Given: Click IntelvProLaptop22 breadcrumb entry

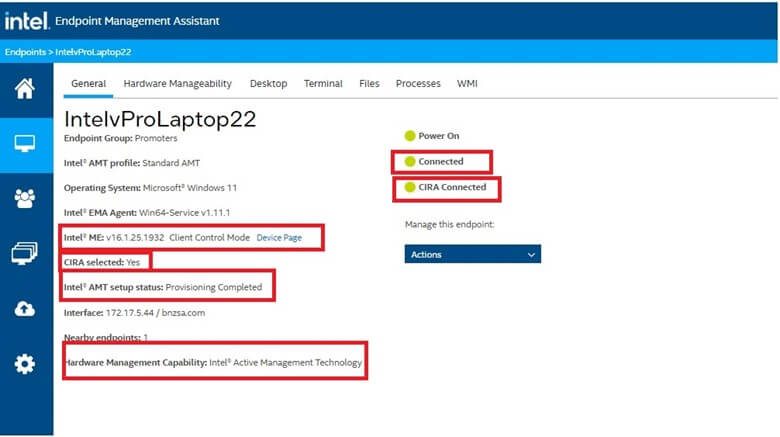Looking at the screenshot, I should (94, 52).
